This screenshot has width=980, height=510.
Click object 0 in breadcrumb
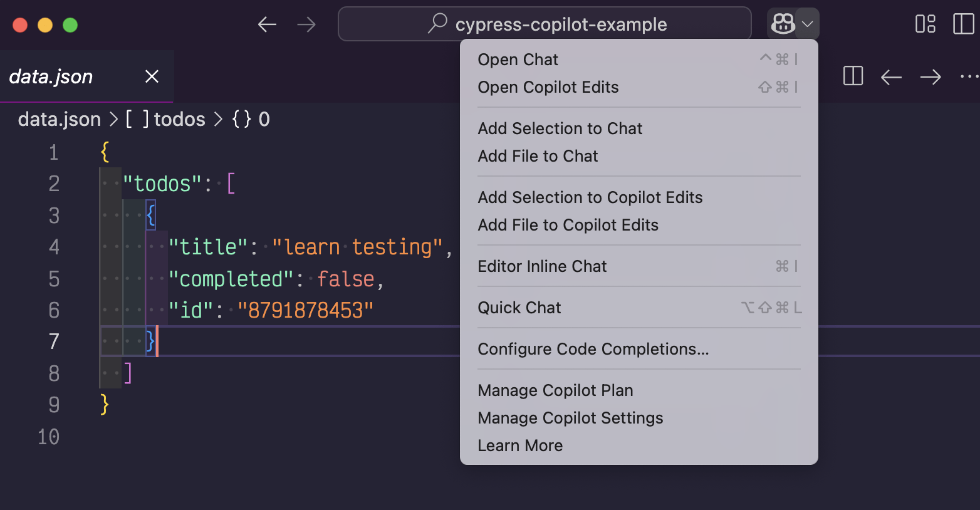click(x=251, y=119)
